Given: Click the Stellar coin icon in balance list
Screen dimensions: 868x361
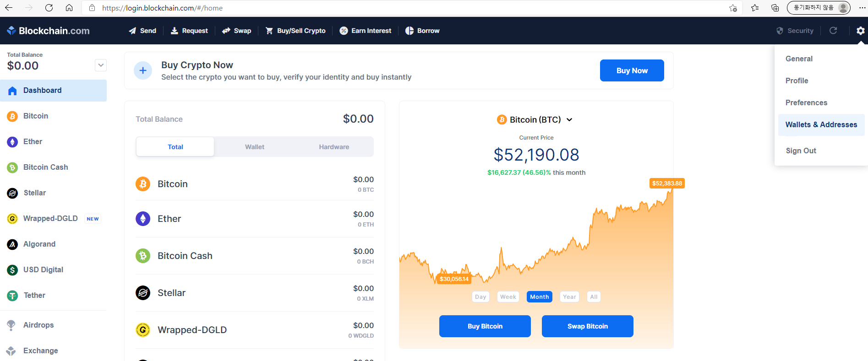Looking at the screenshot, I should 143,293.
